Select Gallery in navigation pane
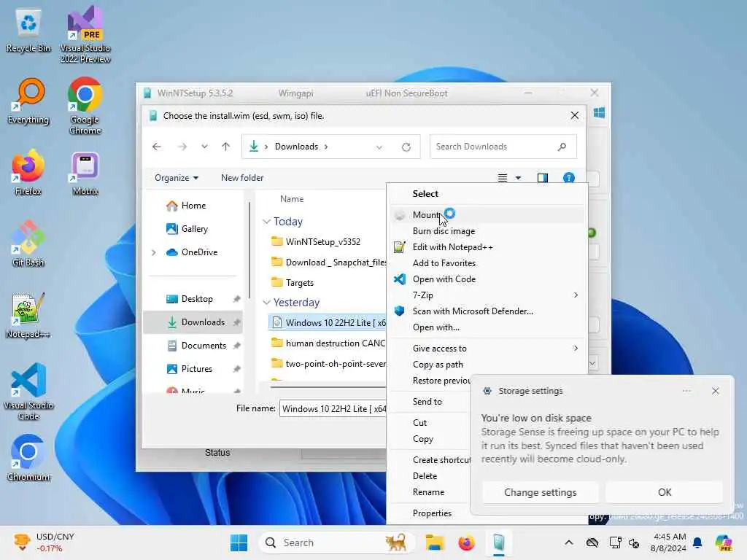Screen dimensions: 747x560 [193, 229]
